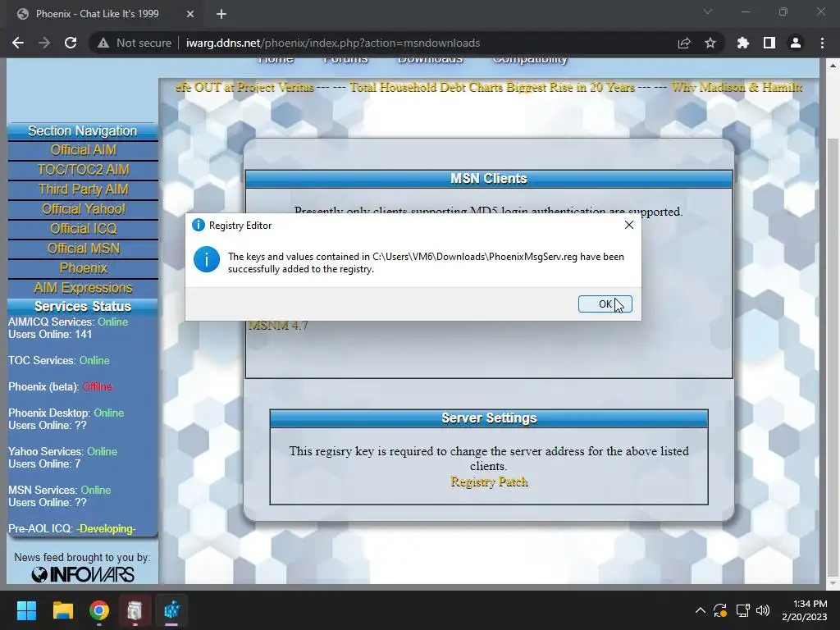The width and height of the screenshot is (840, 630).
Task: Toggle the browser side panel icon
Action: coord(769,43)
